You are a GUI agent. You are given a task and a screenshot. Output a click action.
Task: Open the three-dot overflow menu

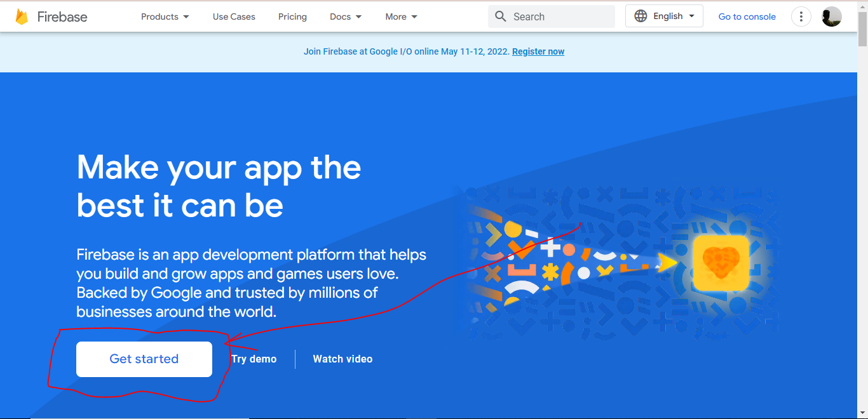(x=801, y=16)
